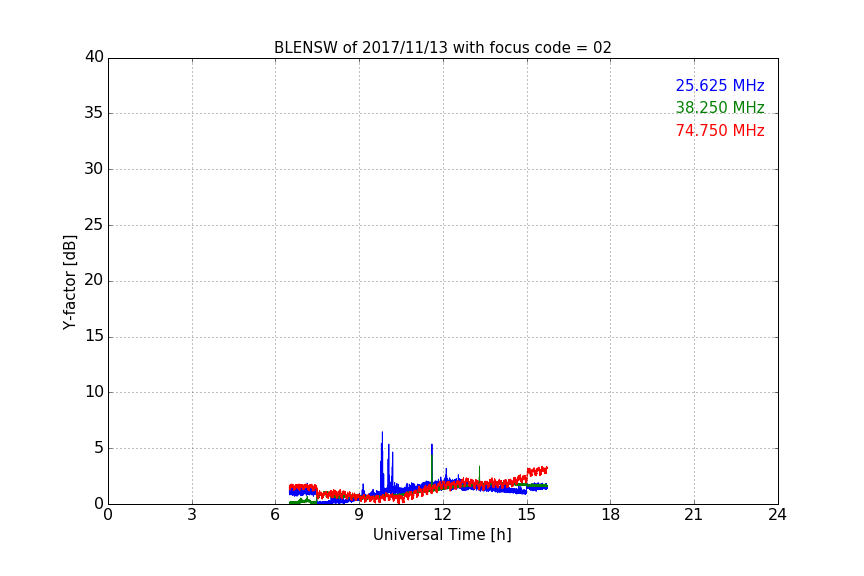Screen dimensions: 864x576
Task: Click the Y-factor [dB] axis label
Action: click(x=69, y=282)
